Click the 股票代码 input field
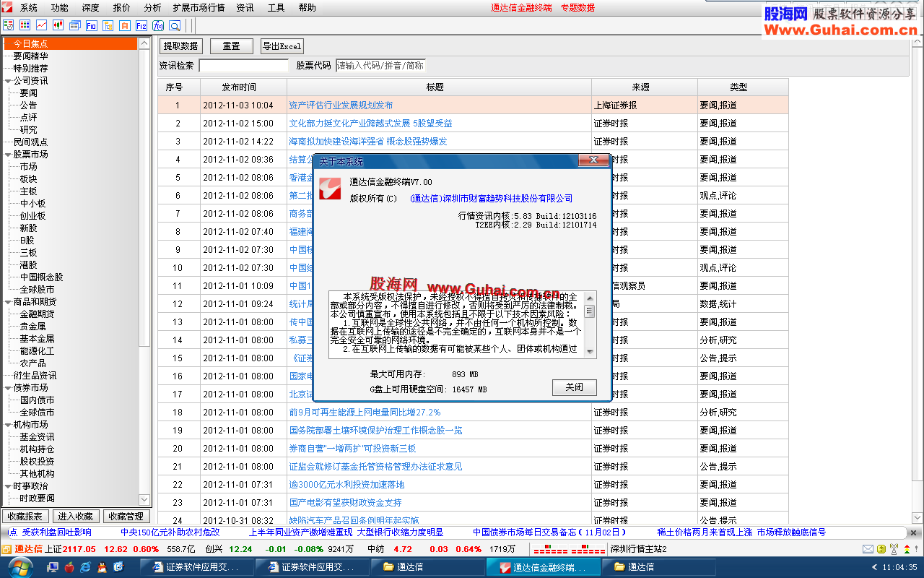This screenshot has width=924, height=578. tap(381, 66)
